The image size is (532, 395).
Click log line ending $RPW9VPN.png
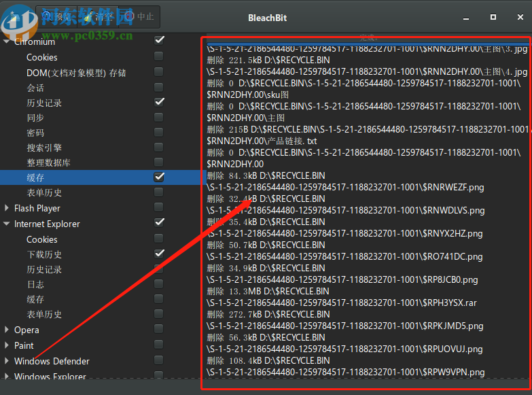[345, 372]
